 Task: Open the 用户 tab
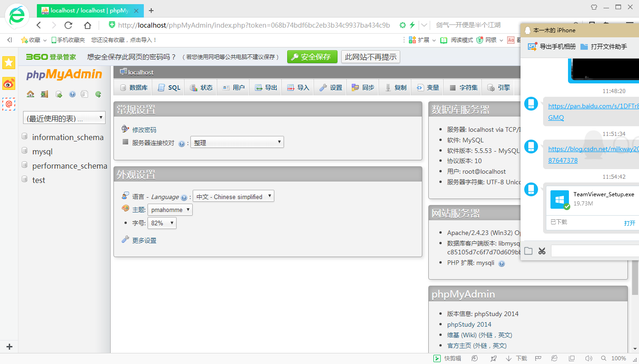click(x=233, y=88)
